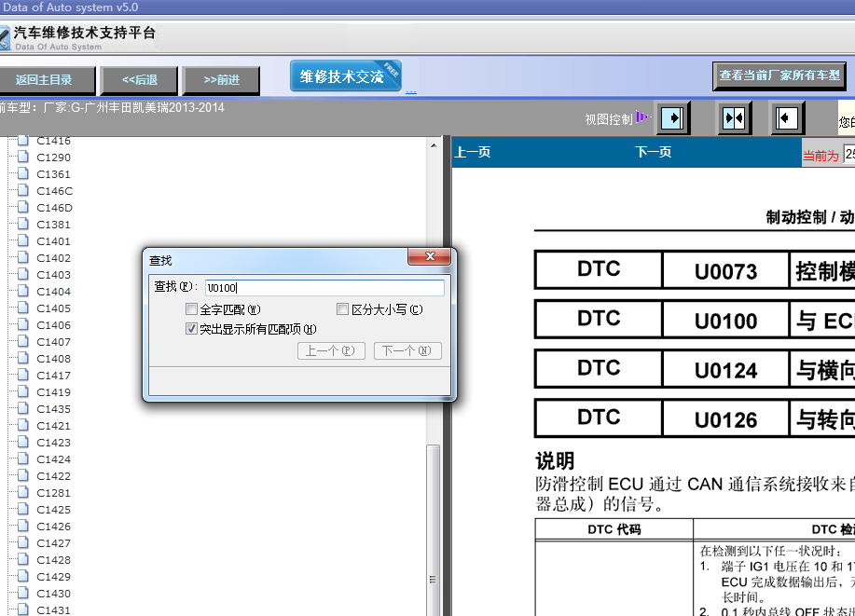Image resolution: width=855 pixels, height=616 pixels.
Task: Click document icon beside C1421
Action: (x=23, y=425)
